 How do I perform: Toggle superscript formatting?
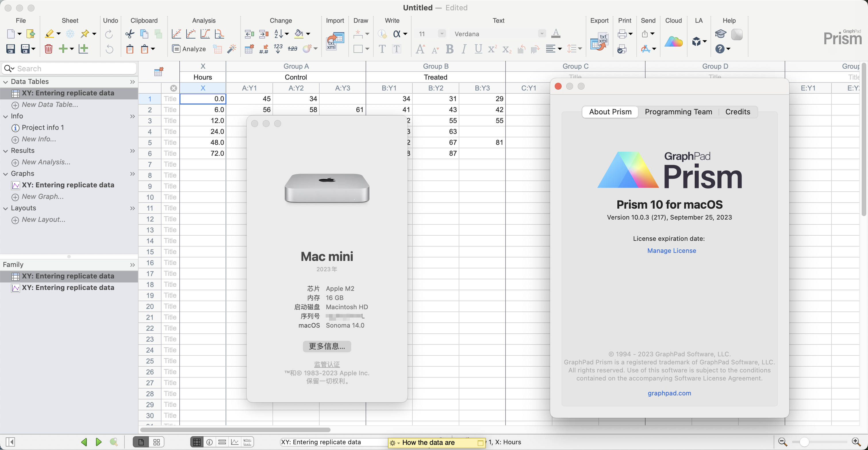[492, 49]
